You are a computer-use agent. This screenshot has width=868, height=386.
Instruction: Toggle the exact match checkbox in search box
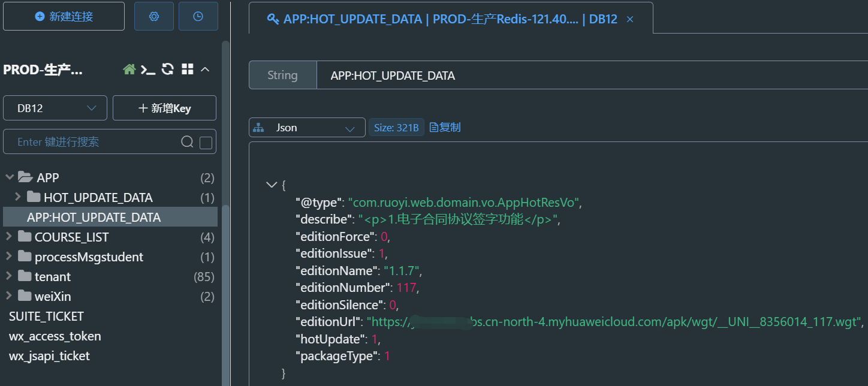point(206,142)
